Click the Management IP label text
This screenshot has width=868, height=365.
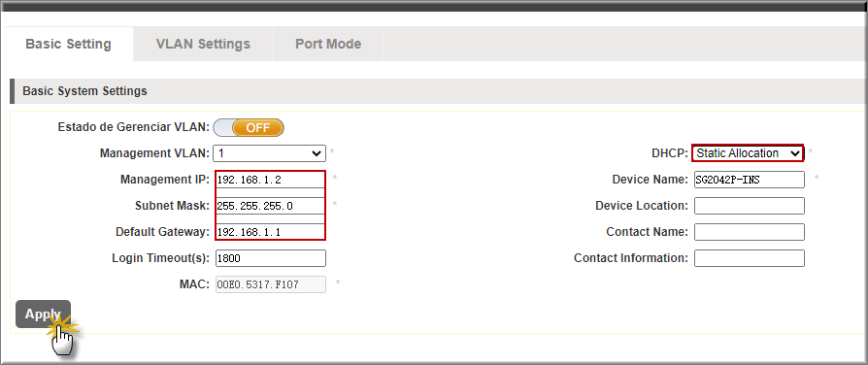165,180
